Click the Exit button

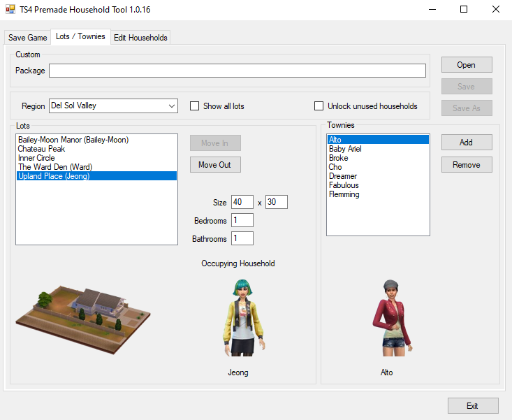(473, 406)
